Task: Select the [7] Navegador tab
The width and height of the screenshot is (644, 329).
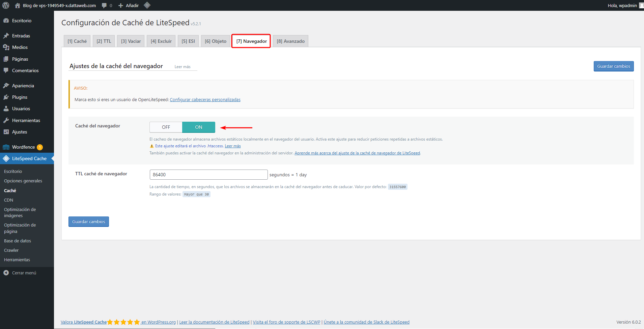Action: (251, 41)
